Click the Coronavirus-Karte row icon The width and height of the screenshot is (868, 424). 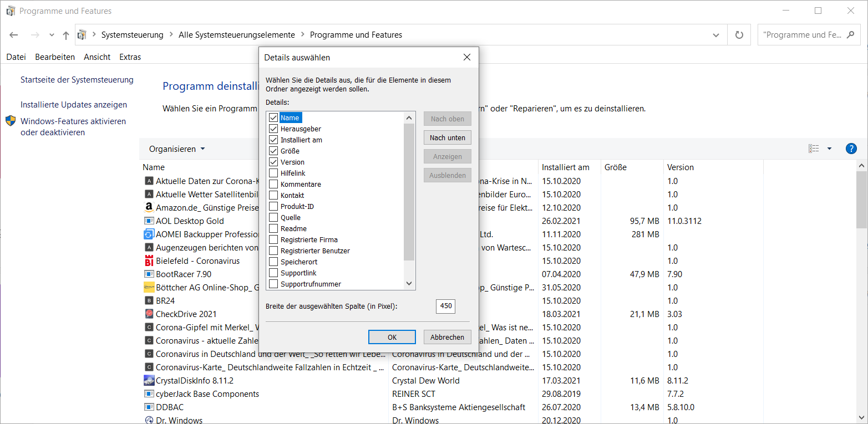click(x=149, y=367)
